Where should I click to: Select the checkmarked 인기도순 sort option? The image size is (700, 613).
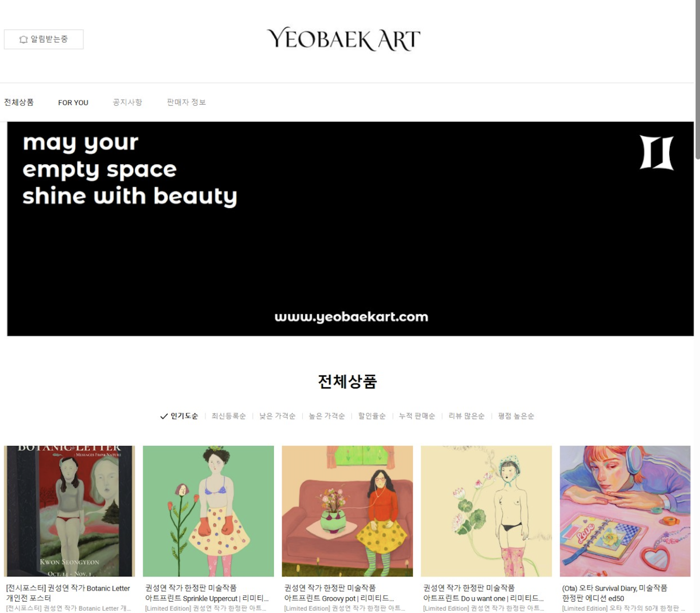(179, 416)
